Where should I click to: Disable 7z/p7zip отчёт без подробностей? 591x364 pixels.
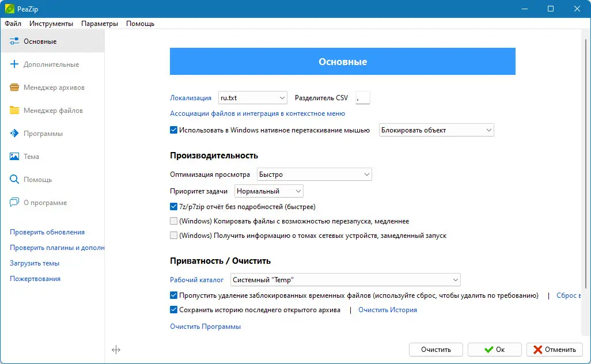click(x=173, y=206)
